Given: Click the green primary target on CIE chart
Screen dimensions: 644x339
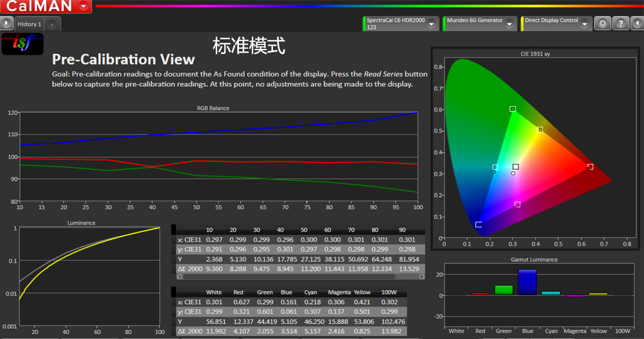Looking at the screenshot, I should [513, 109].
